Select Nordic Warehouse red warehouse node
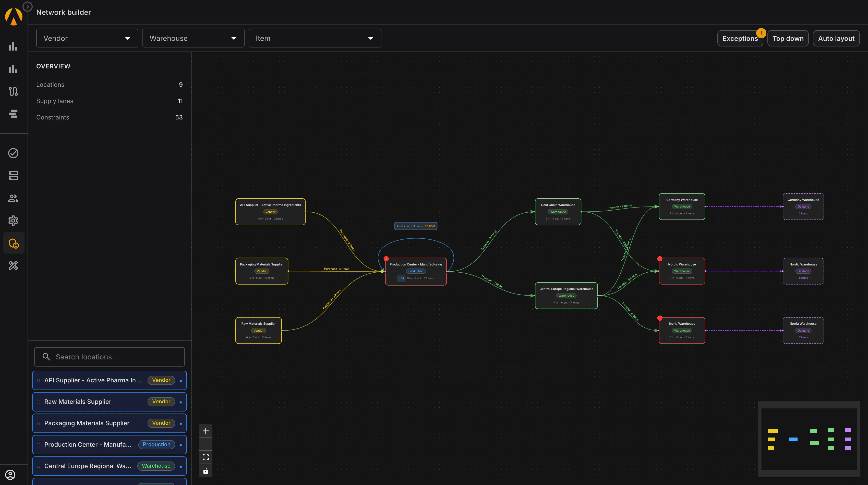 682,271
